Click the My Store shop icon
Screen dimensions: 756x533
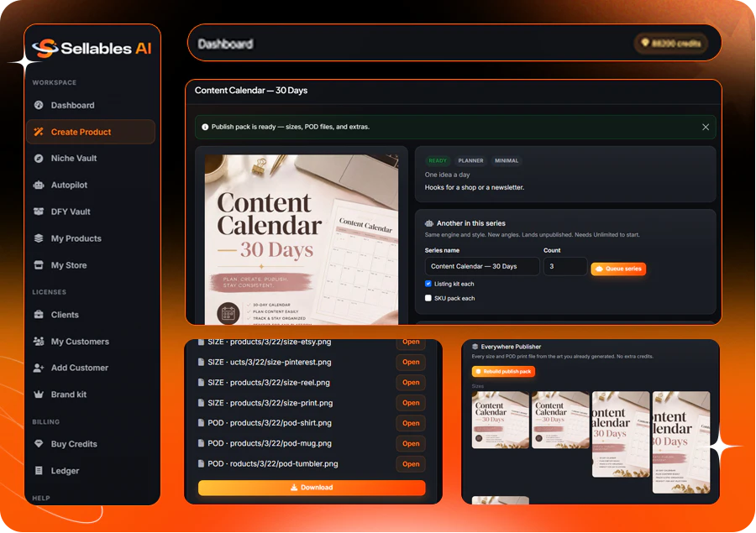39,265
